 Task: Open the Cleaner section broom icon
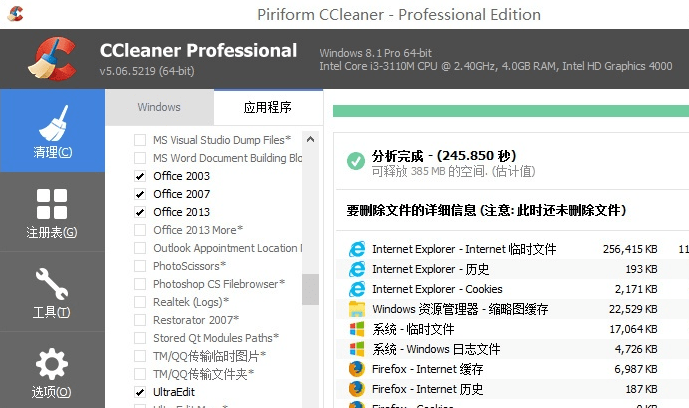[x=53, y=123]
